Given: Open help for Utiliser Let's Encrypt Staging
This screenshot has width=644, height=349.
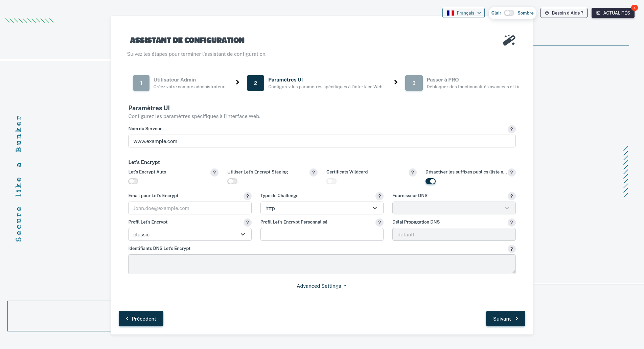Looking at the screenshot, I should click(313, 172).
